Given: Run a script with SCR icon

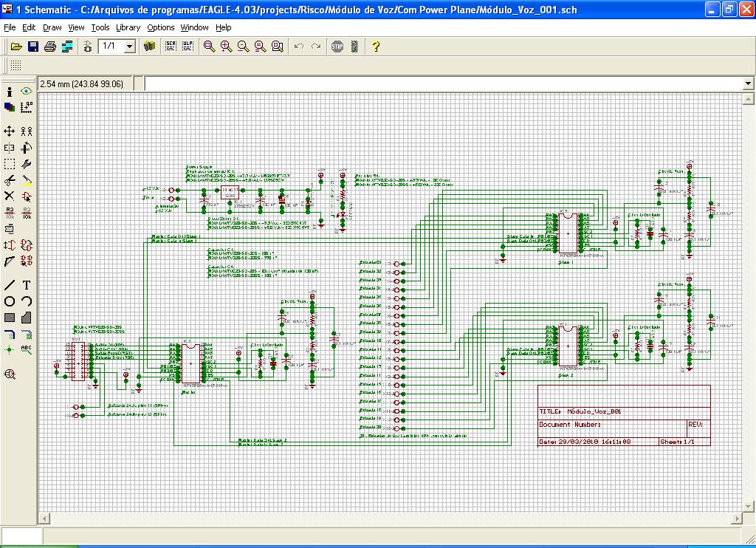Looking at the screenshot, I should tap(170, 47).
